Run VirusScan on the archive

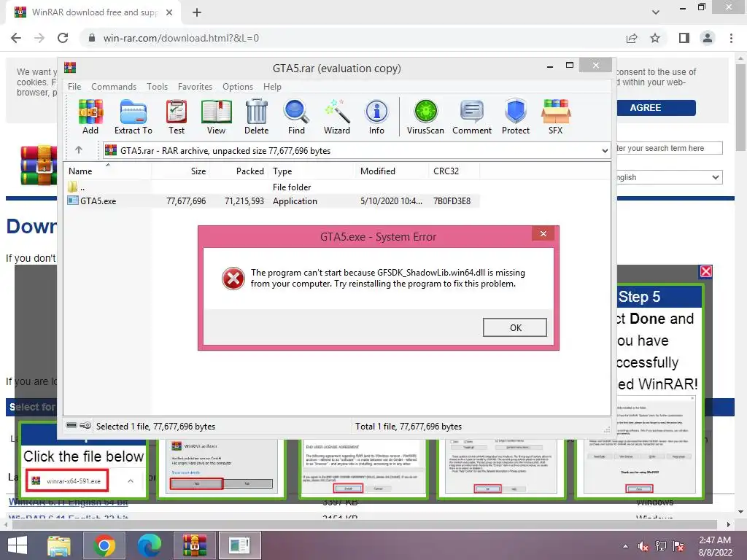coord(425,117)
